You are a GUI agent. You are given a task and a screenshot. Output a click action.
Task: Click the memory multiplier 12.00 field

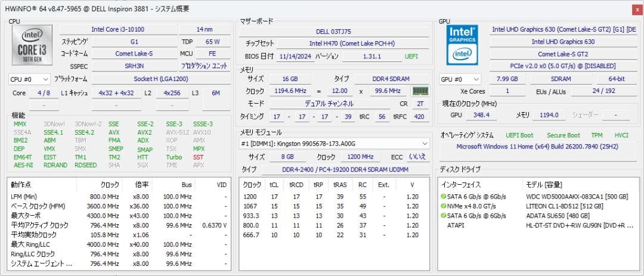coord(340,91)
